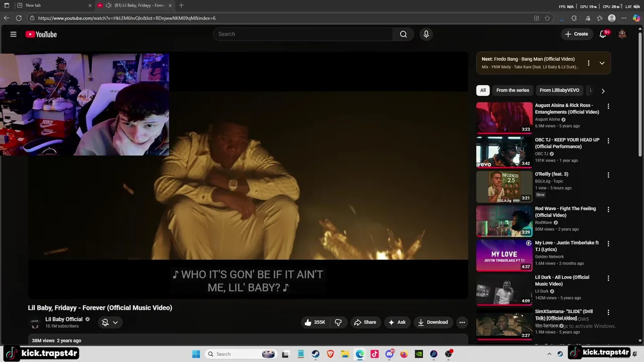
Task: Open browser extensions puzzle icon
Action: click(574, 18)
